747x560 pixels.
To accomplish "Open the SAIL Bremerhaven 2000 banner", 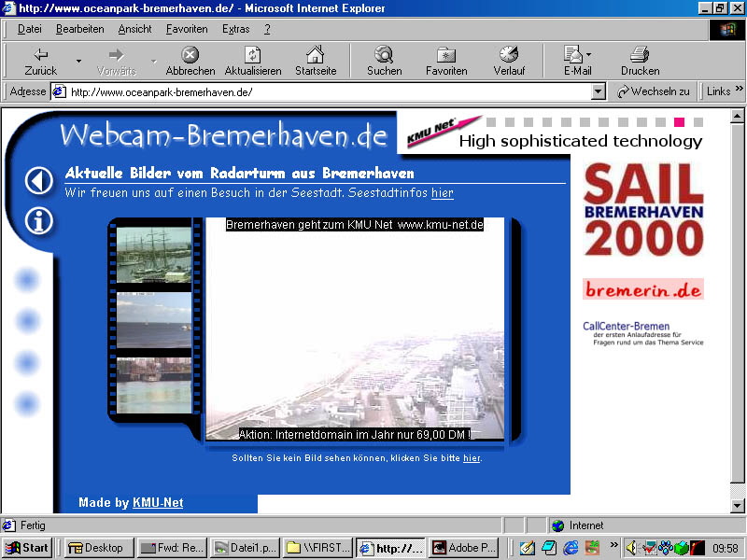I will 643,209.
